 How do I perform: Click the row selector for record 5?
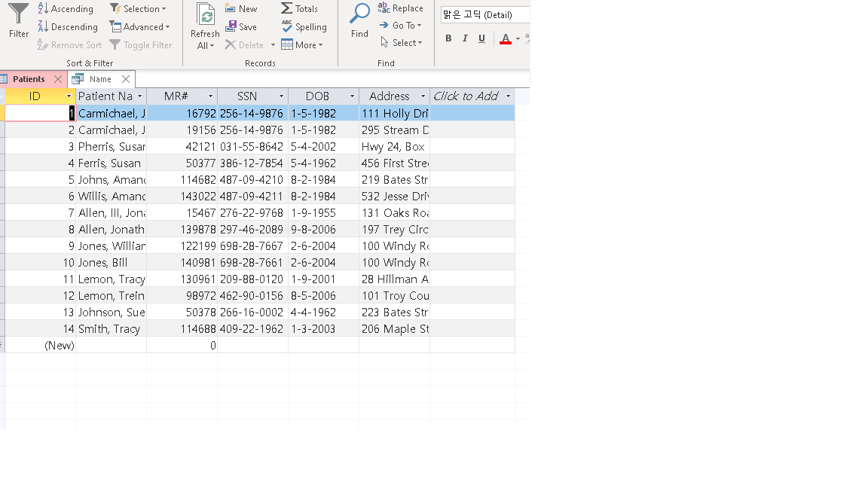tap(2, 180)
